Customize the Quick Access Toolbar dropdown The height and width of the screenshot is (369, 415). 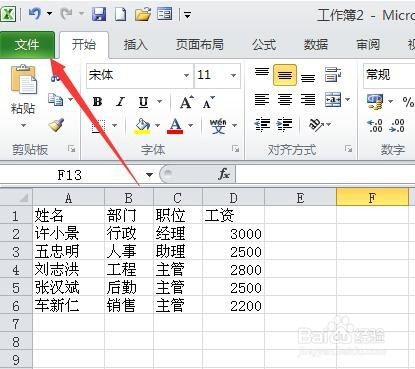click(188, 15)
